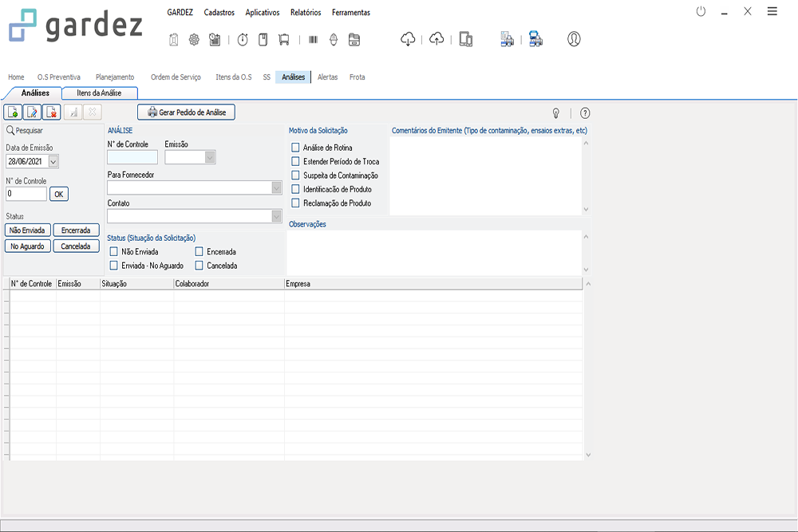Click the shopping cart toolbar icon
Screen dimensions: 798x532
click(284, 40)
